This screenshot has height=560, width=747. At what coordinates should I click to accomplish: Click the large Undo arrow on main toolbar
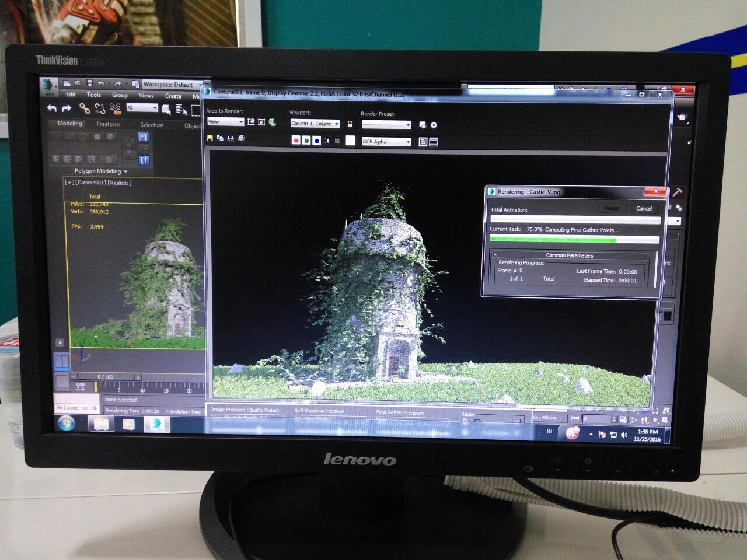point(52,108)
